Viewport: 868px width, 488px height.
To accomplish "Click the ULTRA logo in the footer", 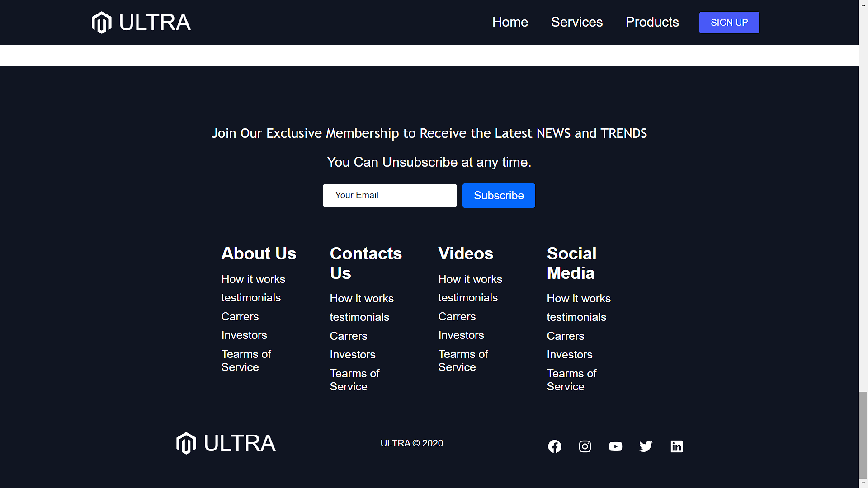I will [x=226, y=443].
